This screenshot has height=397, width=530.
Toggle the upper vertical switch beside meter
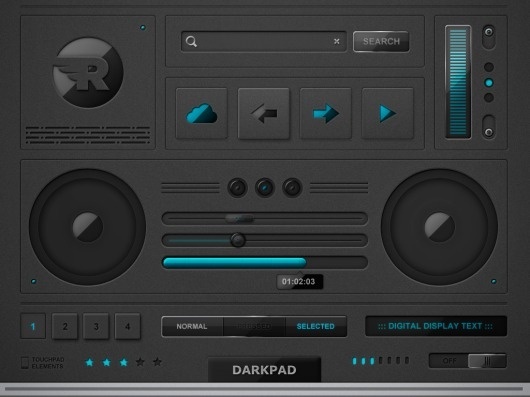(489, 37)
